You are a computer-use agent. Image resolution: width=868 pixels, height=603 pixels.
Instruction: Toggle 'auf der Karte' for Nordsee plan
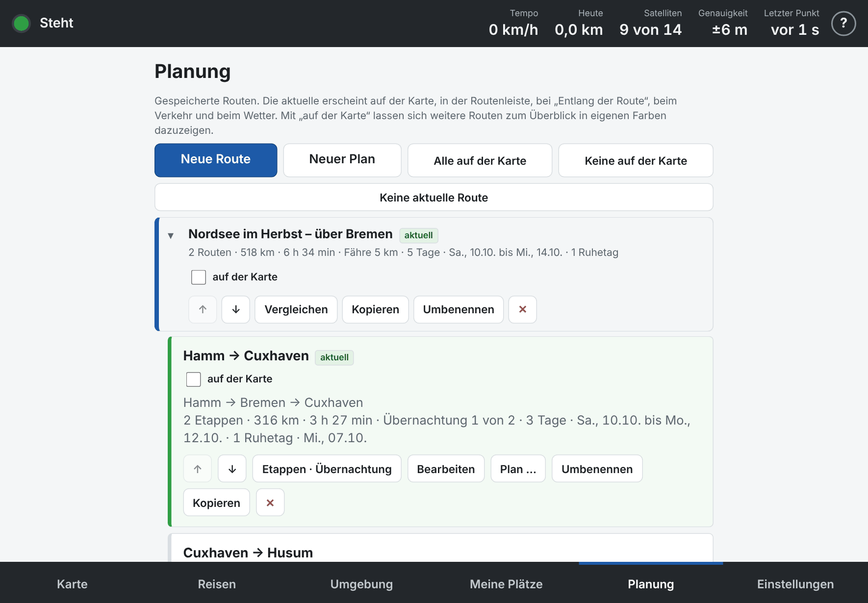click(x=199, y=277)
